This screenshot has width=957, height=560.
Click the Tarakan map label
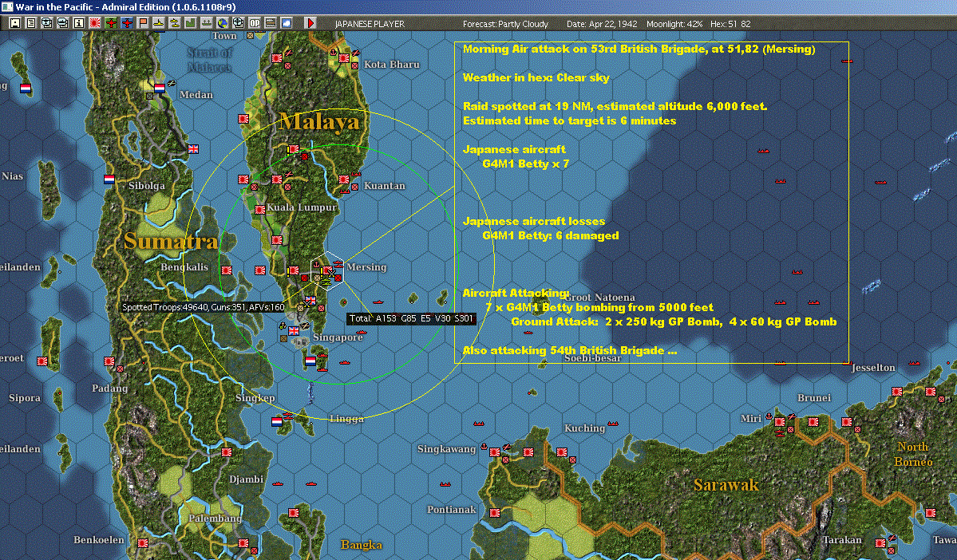pyautogui.click(x=842, y=540)
